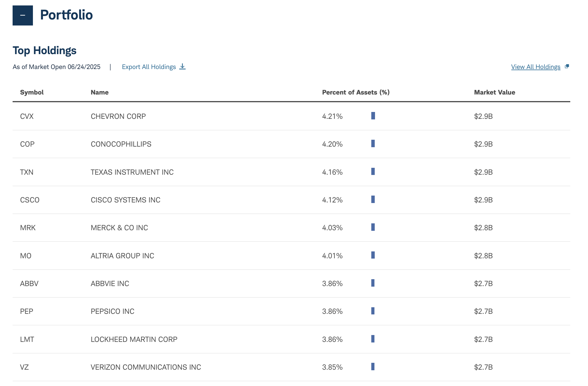Click the $2.7B market value for Verizon
The image size is (588, 386).
click(483, 367)
